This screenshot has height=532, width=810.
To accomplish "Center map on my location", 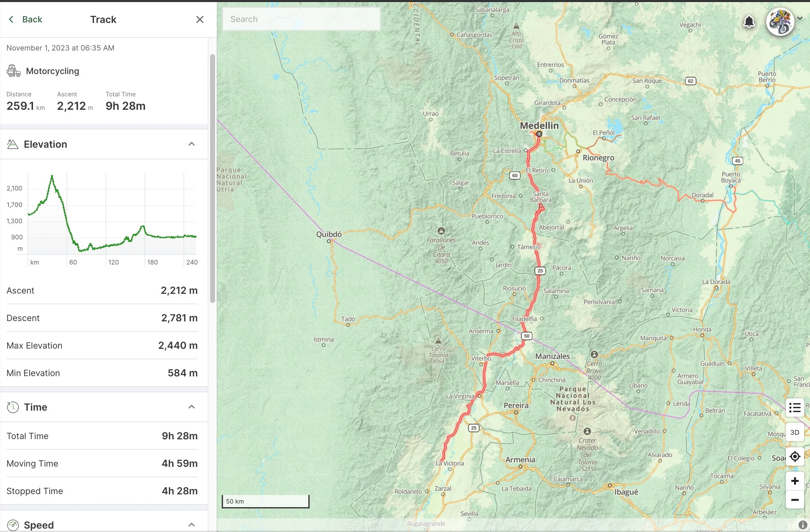I will pos(795,457).
